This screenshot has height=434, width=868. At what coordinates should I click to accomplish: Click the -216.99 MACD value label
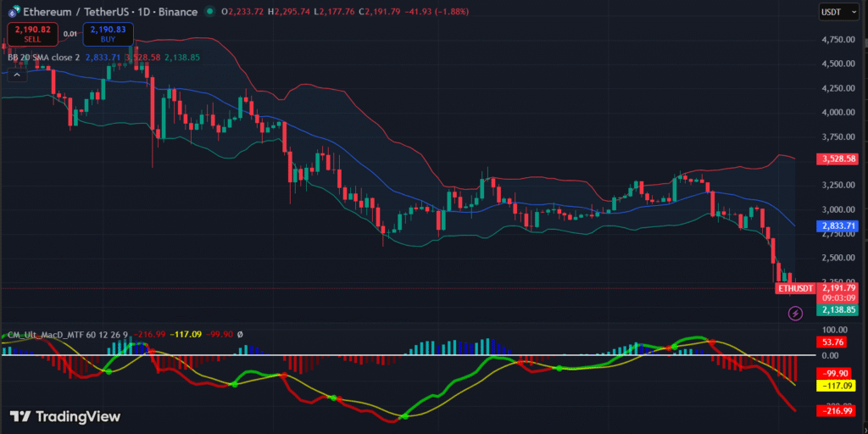pos(837,411)
